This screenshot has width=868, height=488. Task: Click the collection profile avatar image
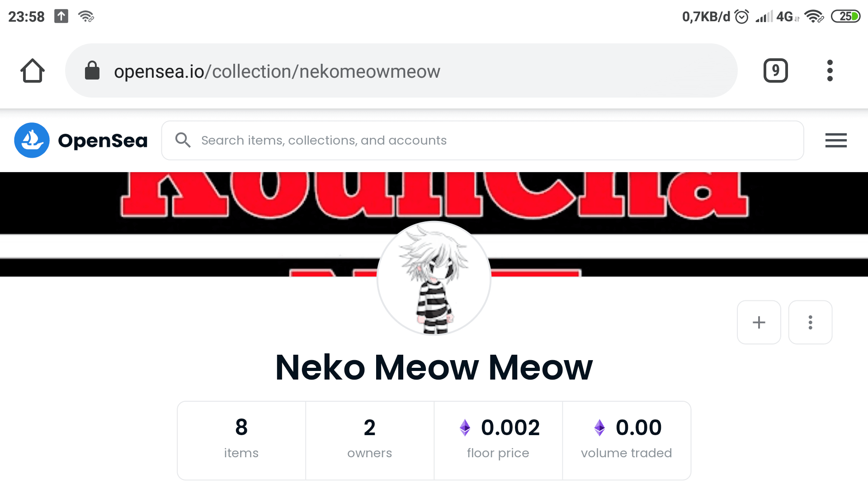[434, 278]
